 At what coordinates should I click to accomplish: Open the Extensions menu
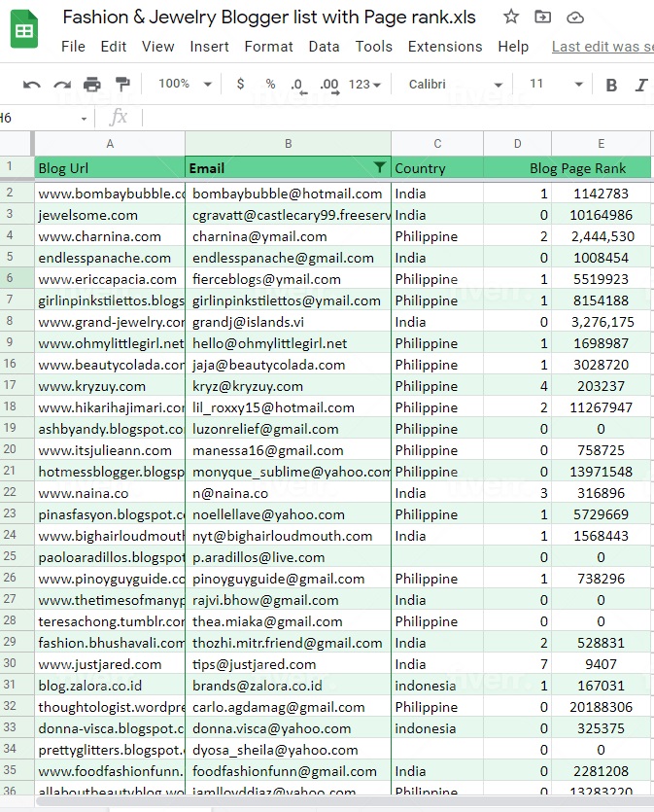click(444, 47)
